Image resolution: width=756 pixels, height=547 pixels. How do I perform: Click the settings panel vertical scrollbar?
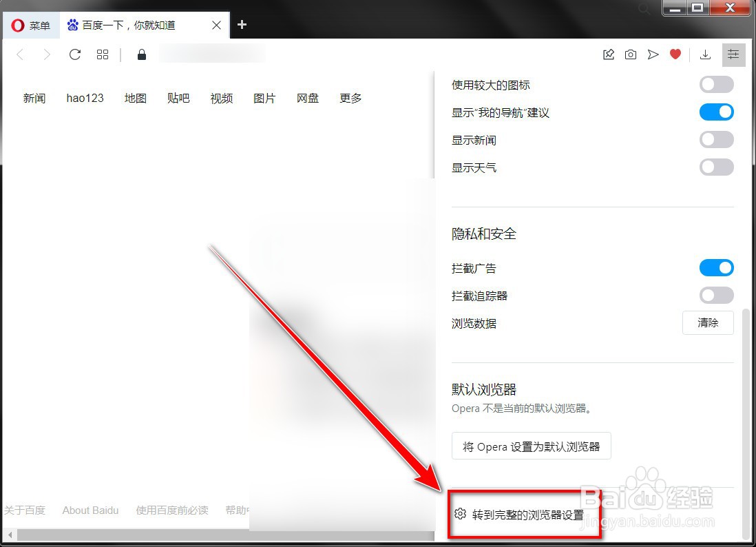pos(746,424)
